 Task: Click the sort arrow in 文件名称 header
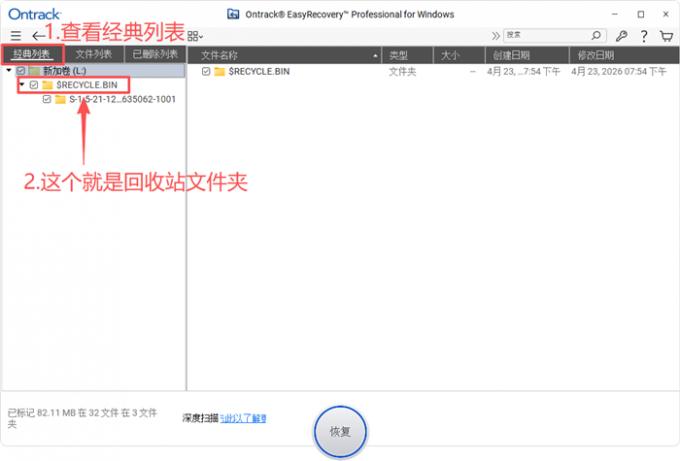point(375,56)
